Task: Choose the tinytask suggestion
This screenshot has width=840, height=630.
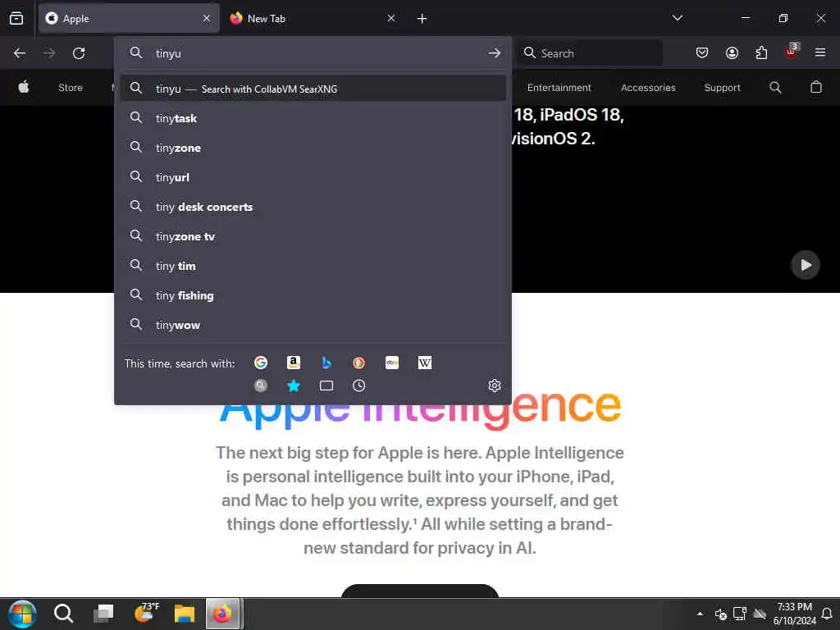Action: (x=313, y=118)
